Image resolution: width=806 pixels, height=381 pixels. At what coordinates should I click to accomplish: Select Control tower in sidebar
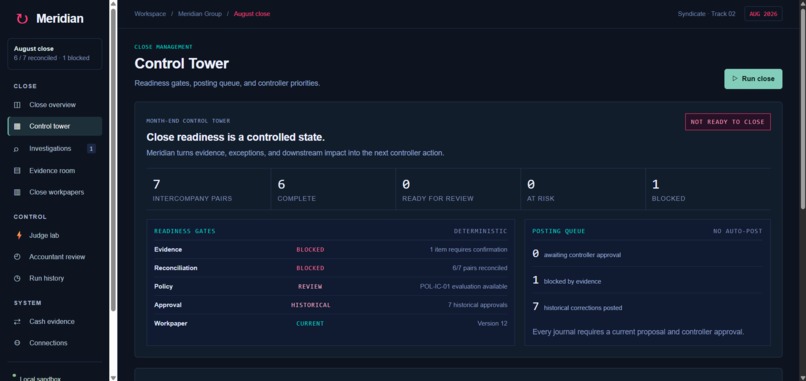pyautogui.click(x=54, y=126)
